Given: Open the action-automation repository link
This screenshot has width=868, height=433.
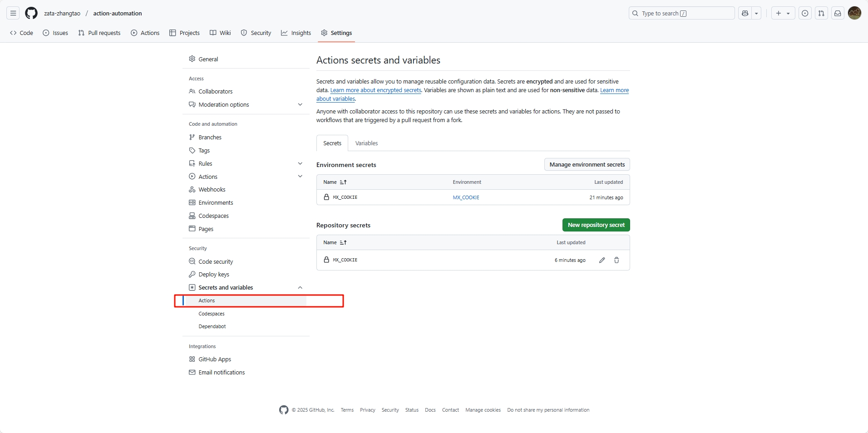Looking at the screenshot, I should [118, 13].
